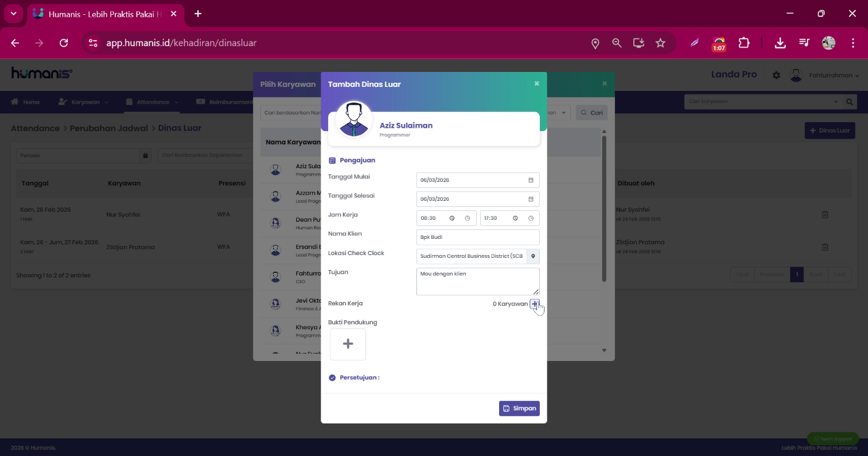Select Ersandi row avatar in employee list

click(x=275, y=250)
